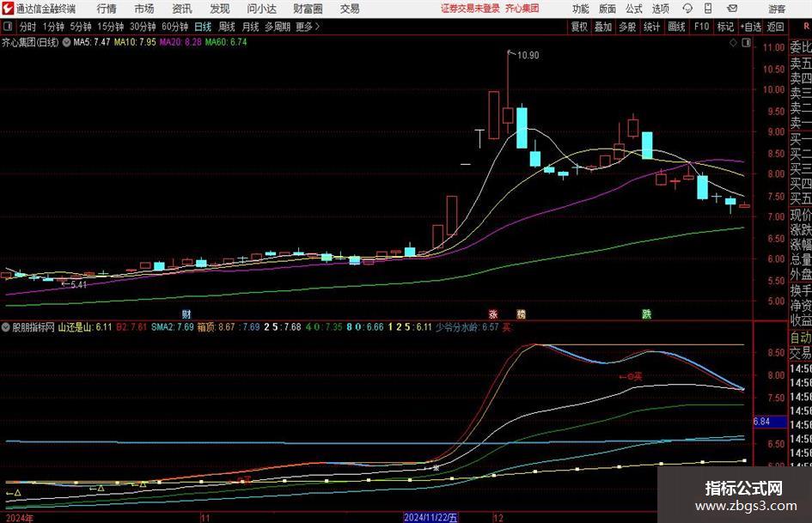Open the 市场 menu
Screen dimensions: 812x523
click(x=144, y=9)
